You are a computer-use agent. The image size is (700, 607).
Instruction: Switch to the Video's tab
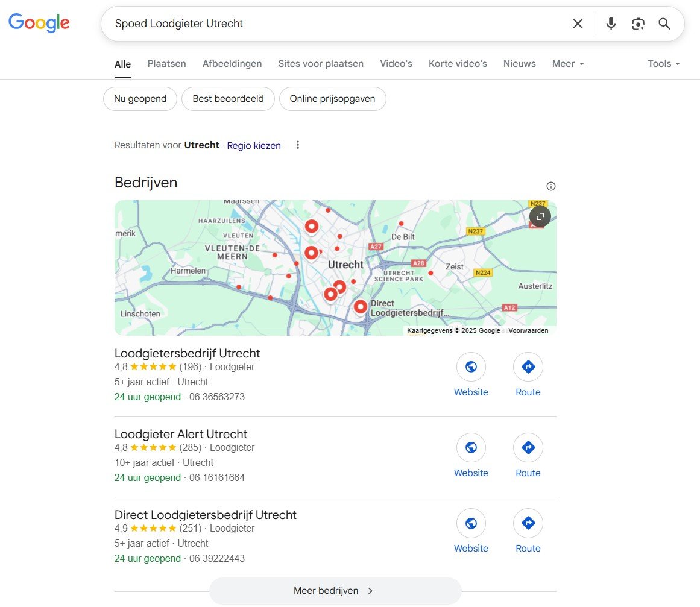tap(396, 64)
